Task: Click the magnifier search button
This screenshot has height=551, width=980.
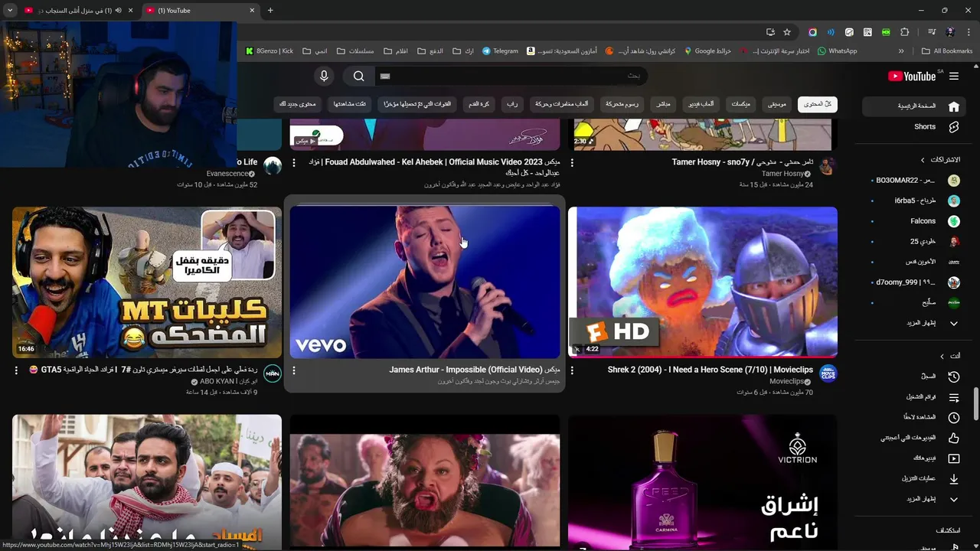Action: (x=359, y=76)
